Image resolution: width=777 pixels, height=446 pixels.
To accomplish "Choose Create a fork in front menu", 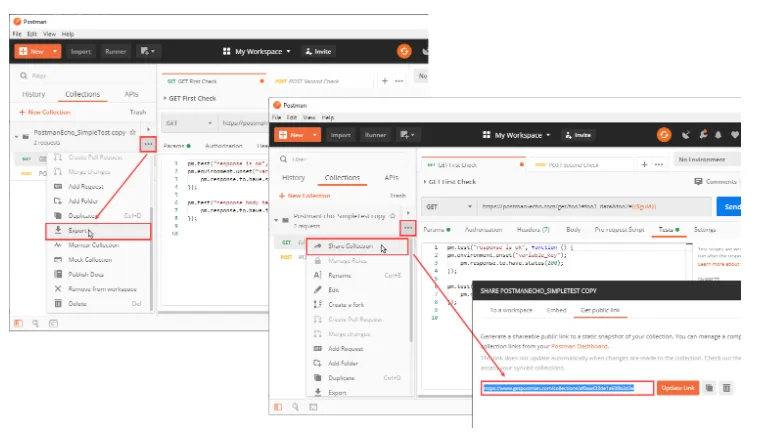I will tap(357, 304).
